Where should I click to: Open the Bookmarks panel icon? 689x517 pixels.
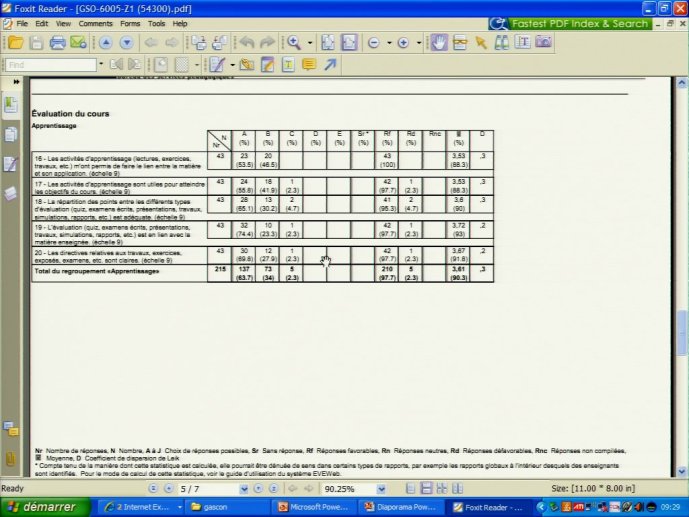point(11,105)
